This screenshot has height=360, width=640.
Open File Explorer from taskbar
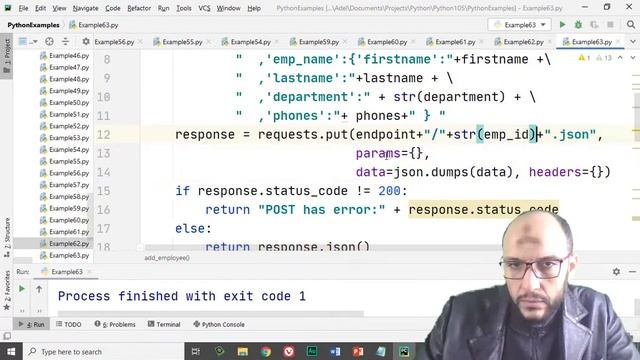[x=242, y=351]
